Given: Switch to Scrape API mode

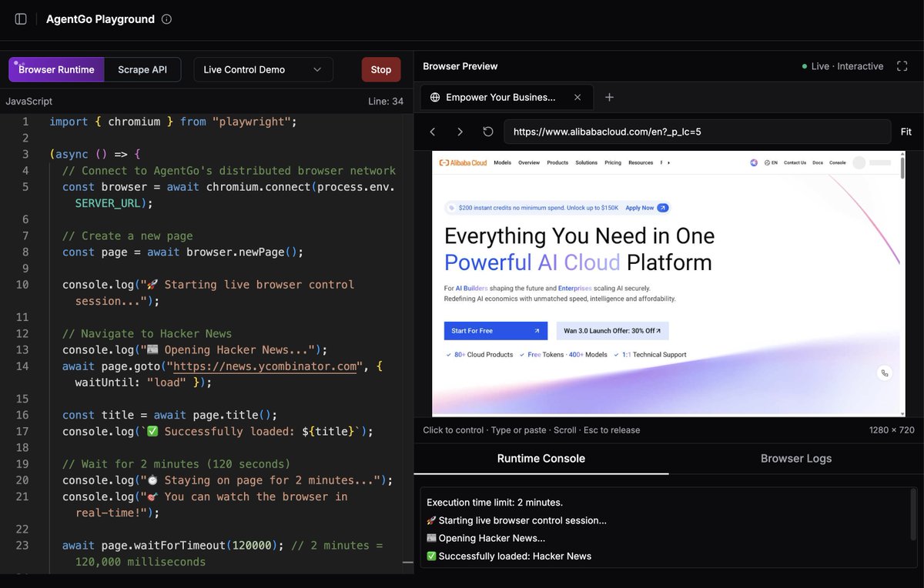Looking at the screenshot, I should [142, 69].
